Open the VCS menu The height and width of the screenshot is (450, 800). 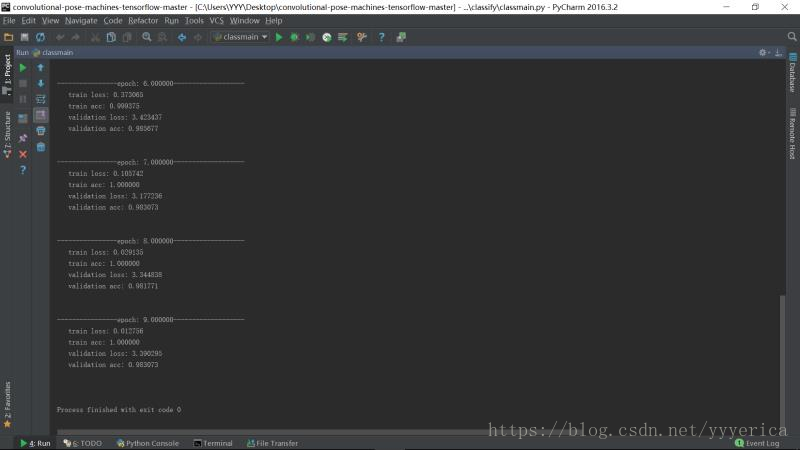pyautogui.click(x=216, y=21)
